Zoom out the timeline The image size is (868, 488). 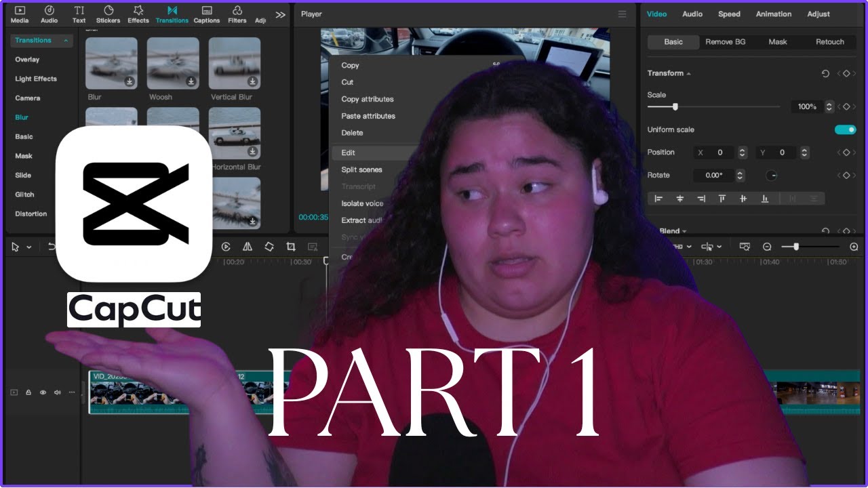coord(767,247)
